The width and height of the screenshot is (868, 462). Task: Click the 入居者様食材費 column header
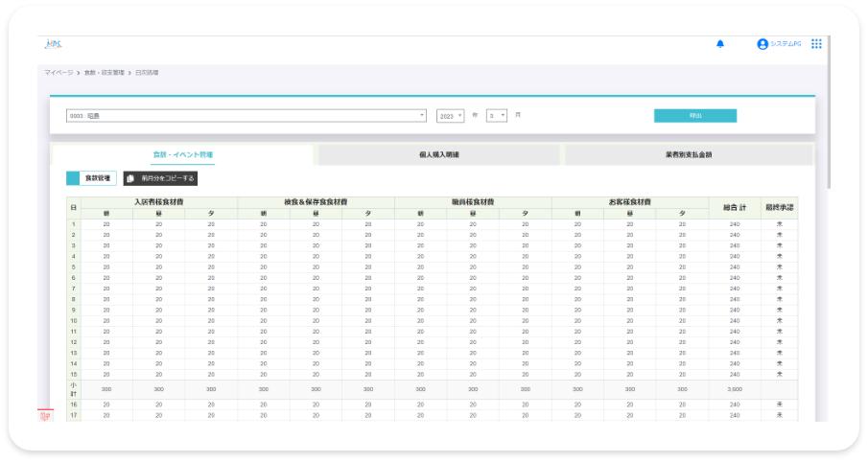click(159, 202)
